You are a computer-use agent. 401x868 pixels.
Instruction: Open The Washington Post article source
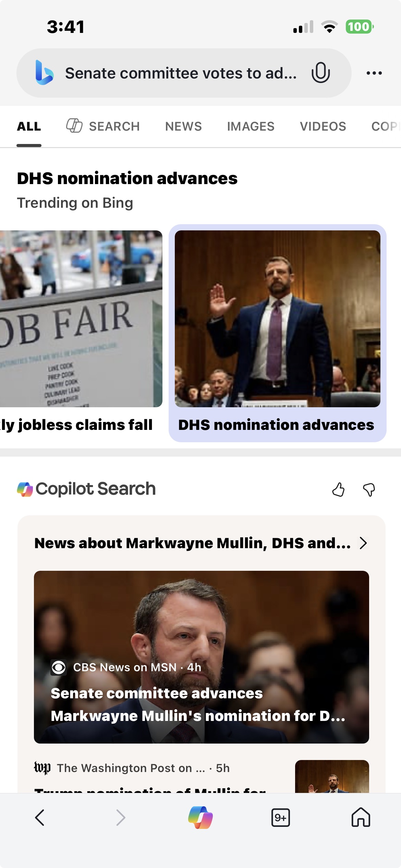coord(132,768)
